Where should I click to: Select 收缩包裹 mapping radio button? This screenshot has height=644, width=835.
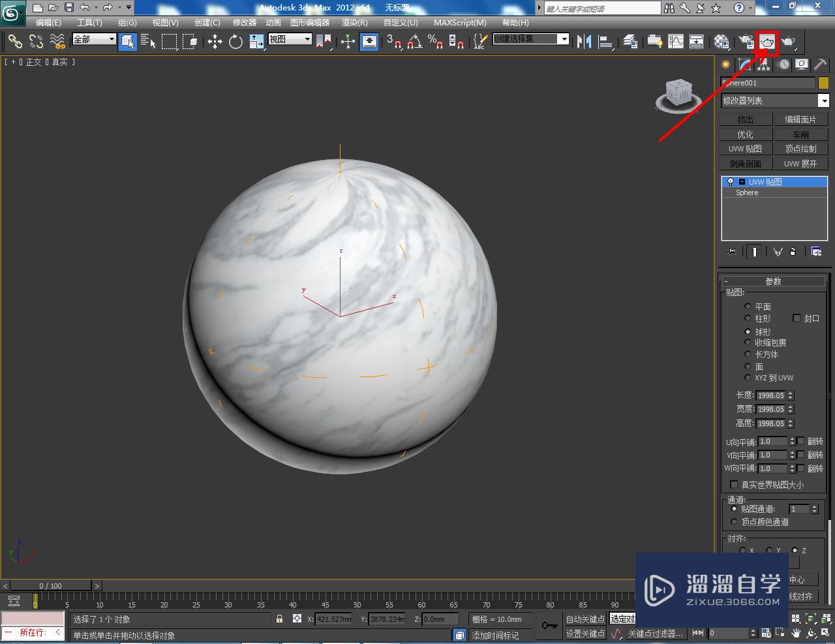748,342
